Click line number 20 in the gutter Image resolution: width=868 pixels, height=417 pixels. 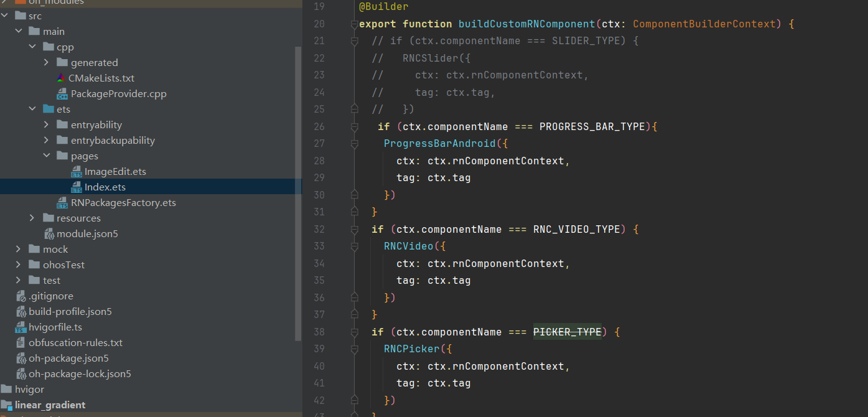coord(319,24)
